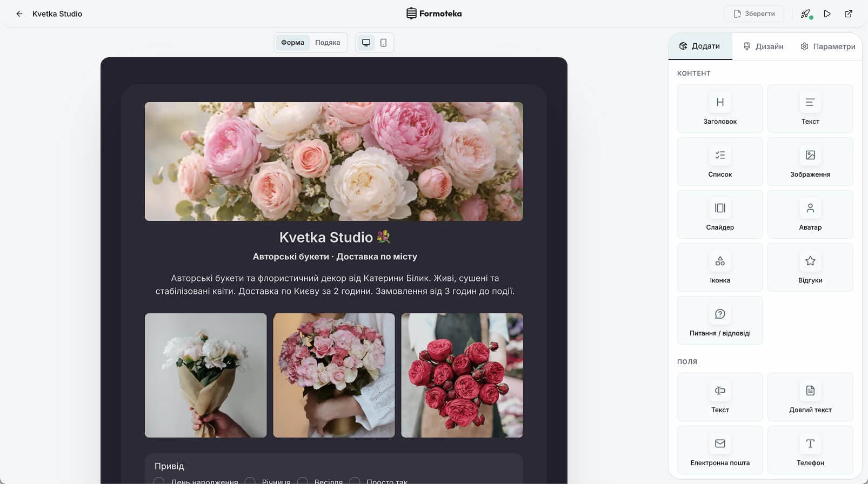Click the white bouquet photo
This screenshot has height=484, width=868.
point(205,375)
